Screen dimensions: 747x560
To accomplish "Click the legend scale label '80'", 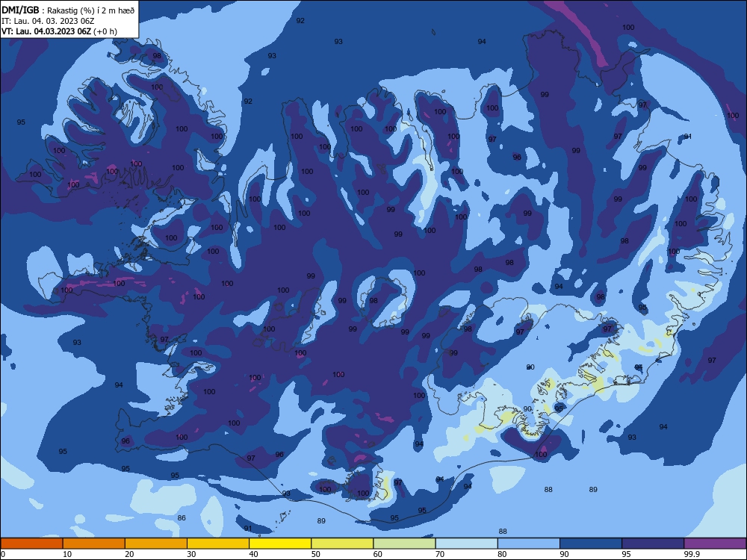I will click(x=502, y=554).
